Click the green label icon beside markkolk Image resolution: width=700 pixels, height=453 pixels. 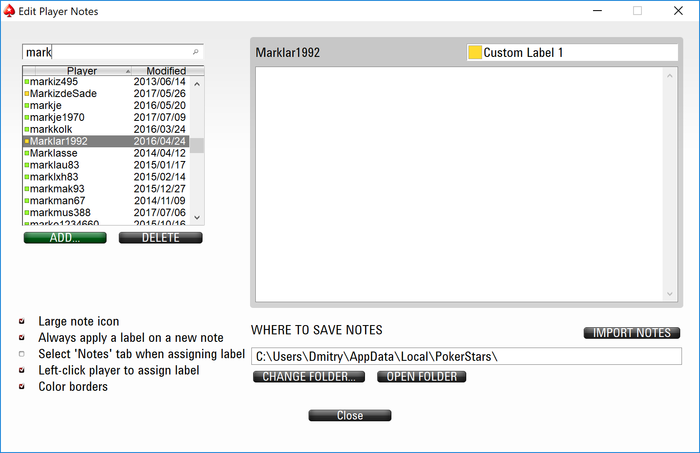[27, 129]
